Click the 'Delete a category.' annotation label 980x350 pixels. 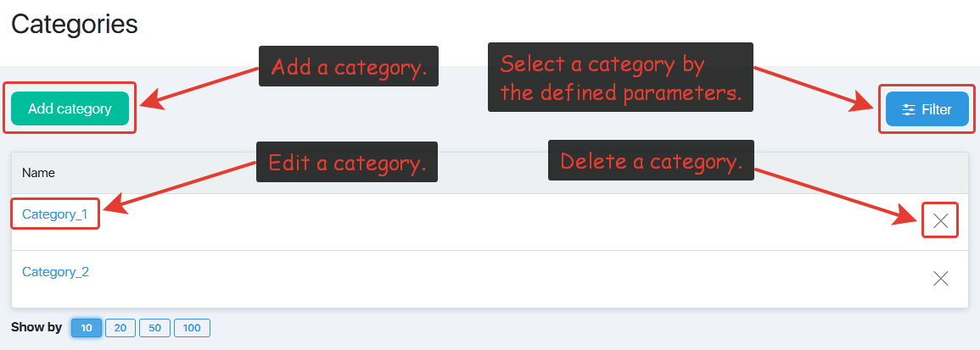tap(652, 160)
